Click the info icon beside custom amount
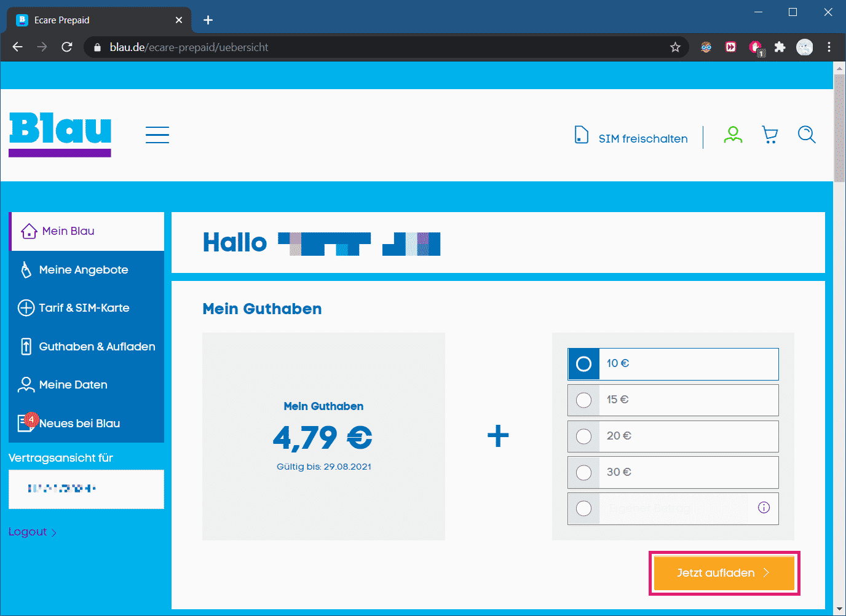846x616 pixels. pos(764,508)
